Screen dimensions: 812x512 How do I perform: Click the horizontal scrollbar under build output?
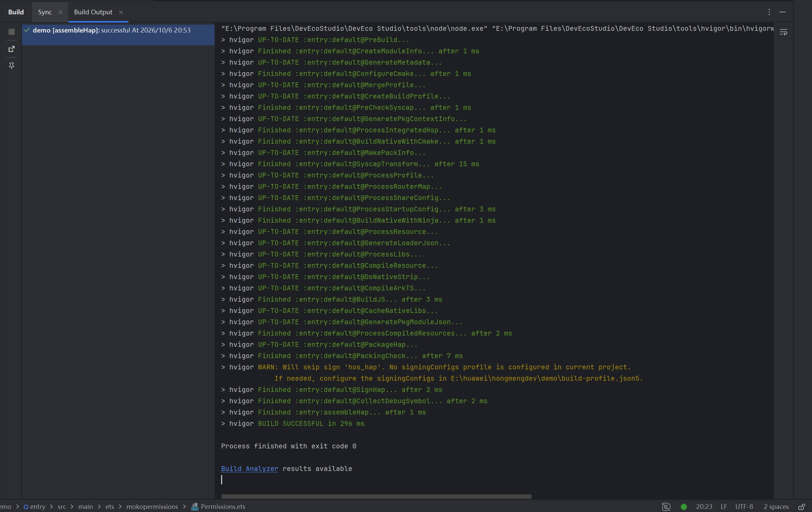pyautogui.click(x=376, y=496)
